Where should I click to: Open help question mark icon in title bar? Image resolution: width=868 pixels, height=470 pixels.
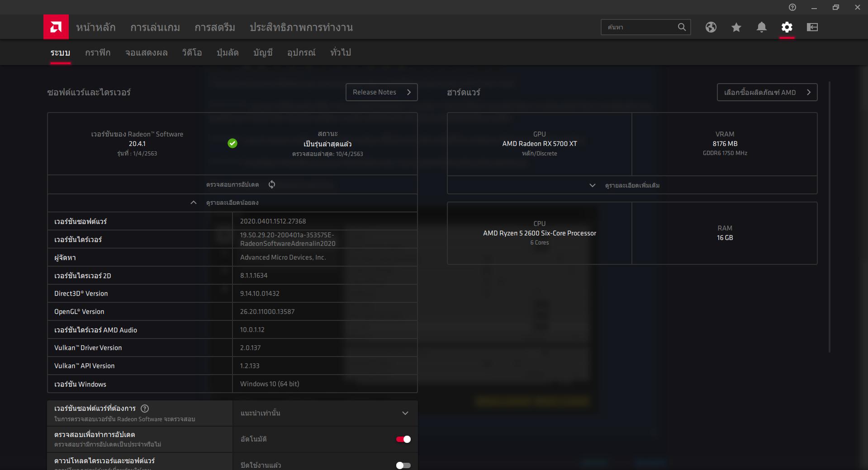(792, 7)
